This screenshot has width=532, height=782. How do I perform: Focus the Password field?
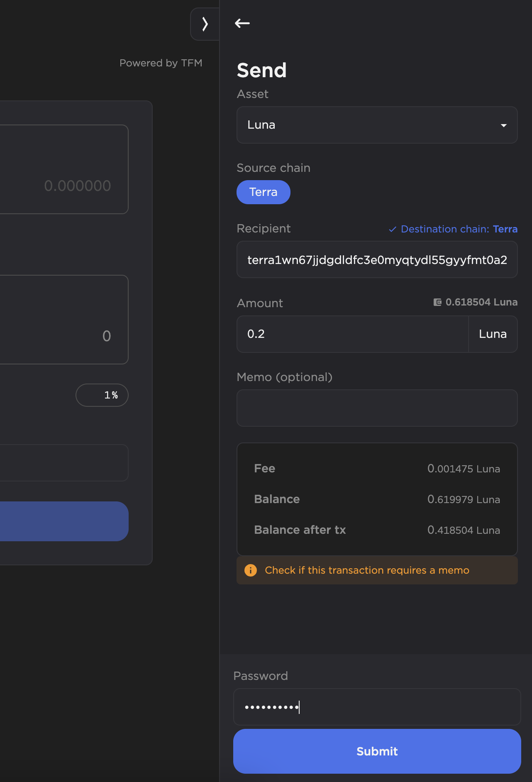376,707
